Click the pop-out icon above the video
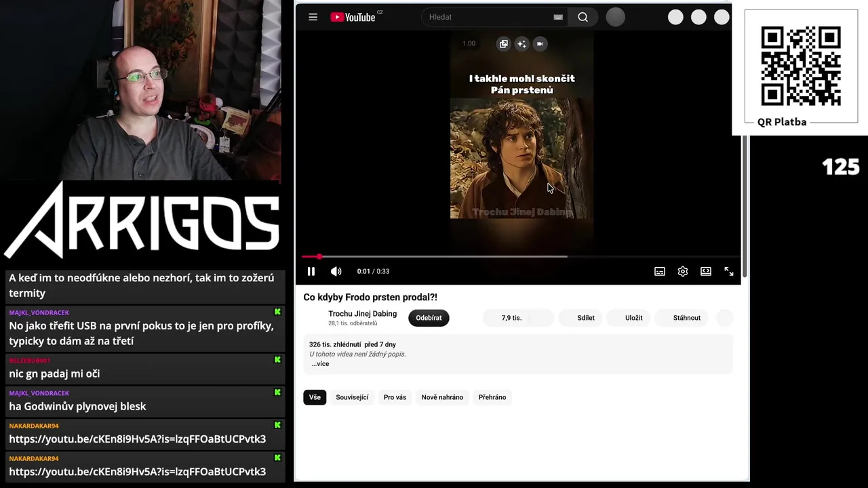Image resolution: width=868 pixels, height=488 pixels. (503, 43)
